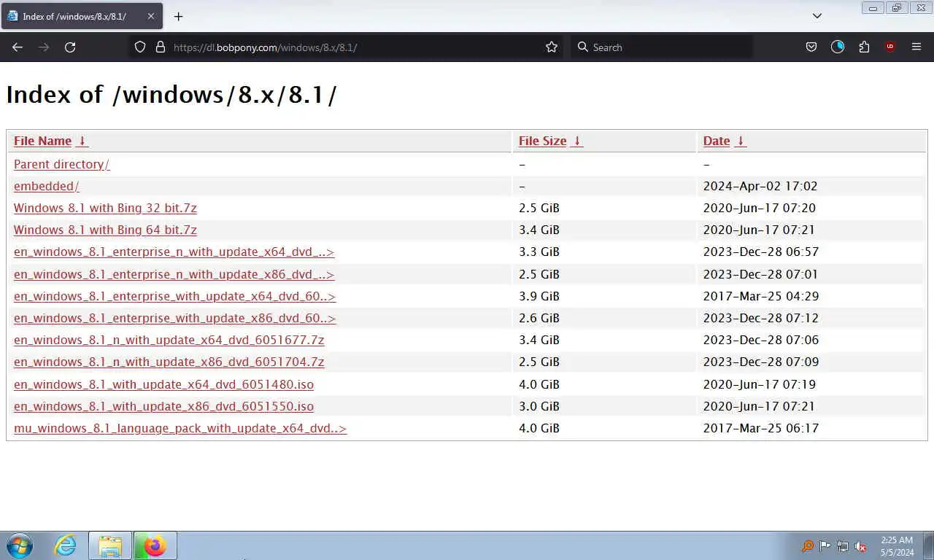934x560 pixels.
Task: Open the Parent directory/ link
Action: tap(61, 164)
